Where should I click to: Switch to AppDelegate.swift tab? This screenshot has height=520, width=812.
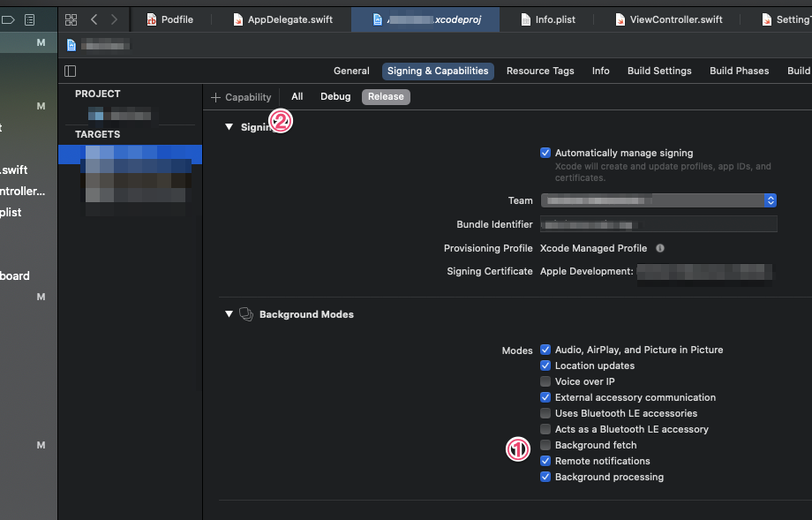[282, 19]
